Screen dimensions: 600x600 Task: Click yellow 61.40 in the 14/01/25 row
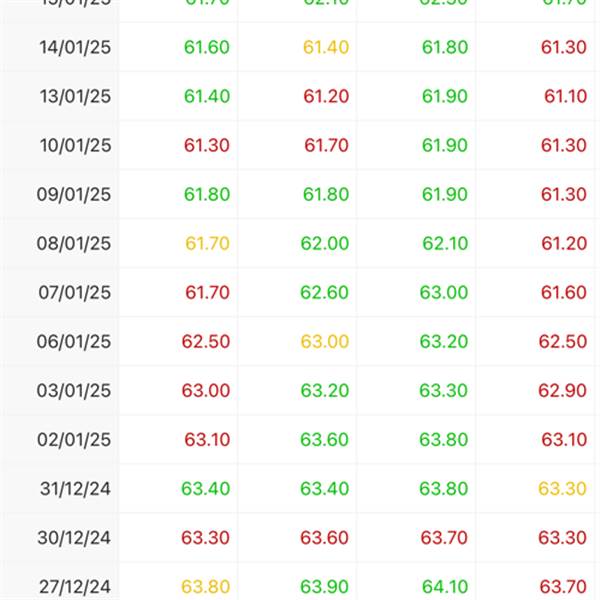pos(325,48)
